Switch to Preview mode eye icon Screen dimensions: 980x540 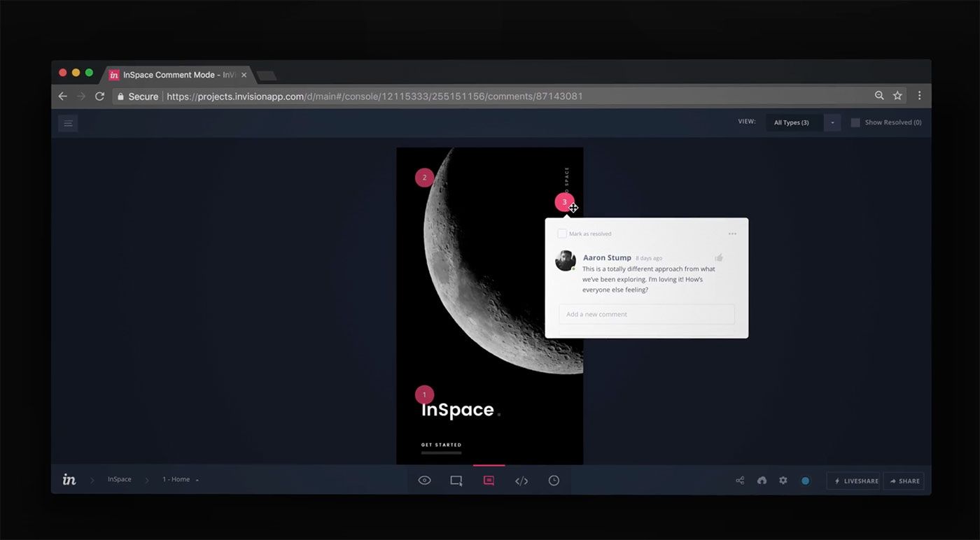pyautogui.click(x=424, y=481)
